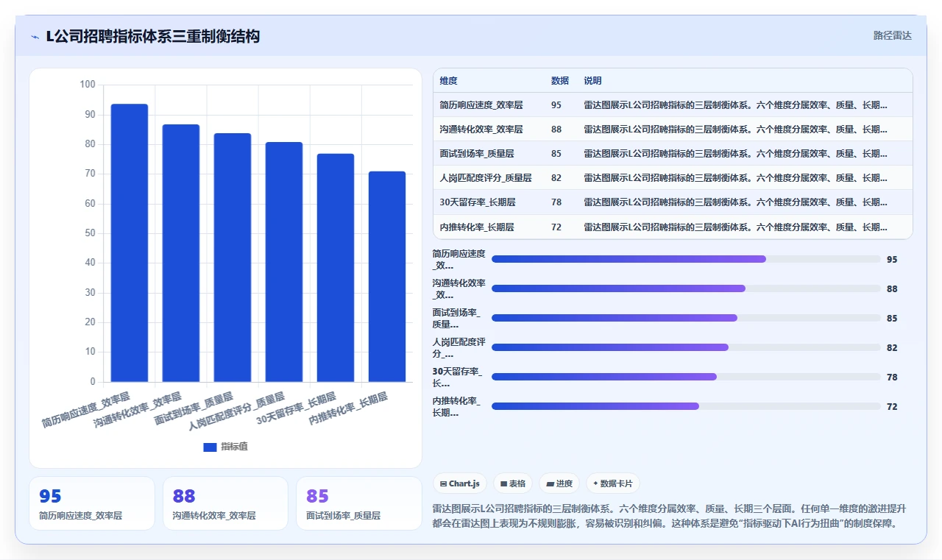Click the 30天留存率_长期层 bar in the chart
The width and height of the screenshot is (942, 560).
click(x=336, y=268)
